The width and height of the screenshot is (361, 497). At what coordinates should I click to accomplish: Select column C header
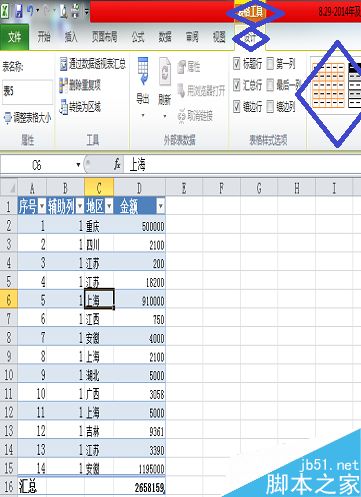(99, 188)
